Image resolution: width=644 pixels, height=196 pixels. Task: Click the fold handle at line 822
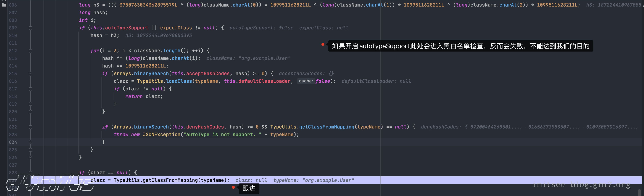pos(30,127)
